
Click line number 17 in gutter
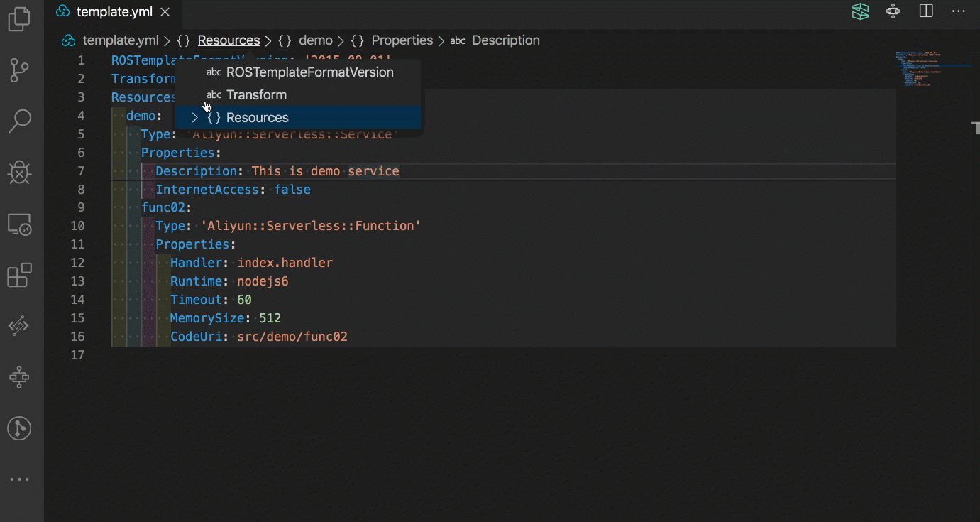coord(78,355)
